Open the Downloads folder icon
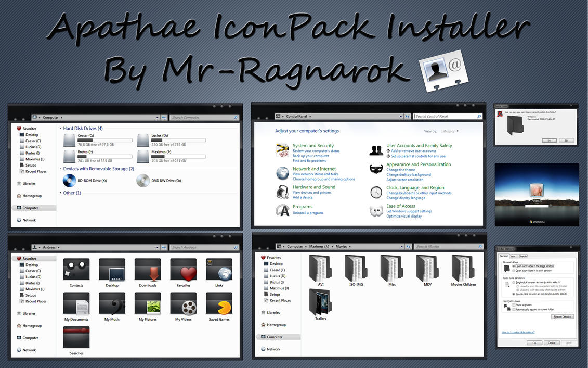Screen dimensions: 588x368 click(148, 270)
